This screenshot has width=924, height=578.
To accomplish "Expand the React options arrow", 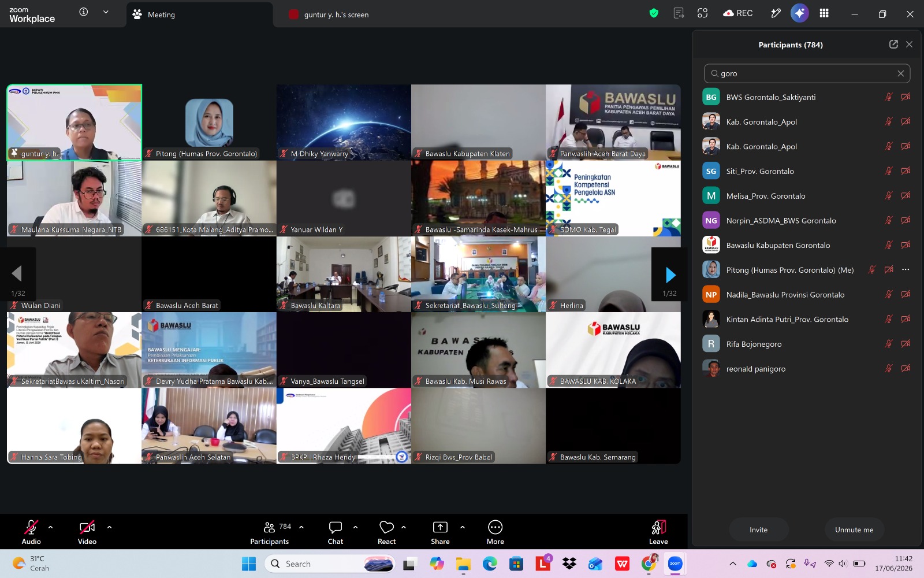I will coord(404,527).
